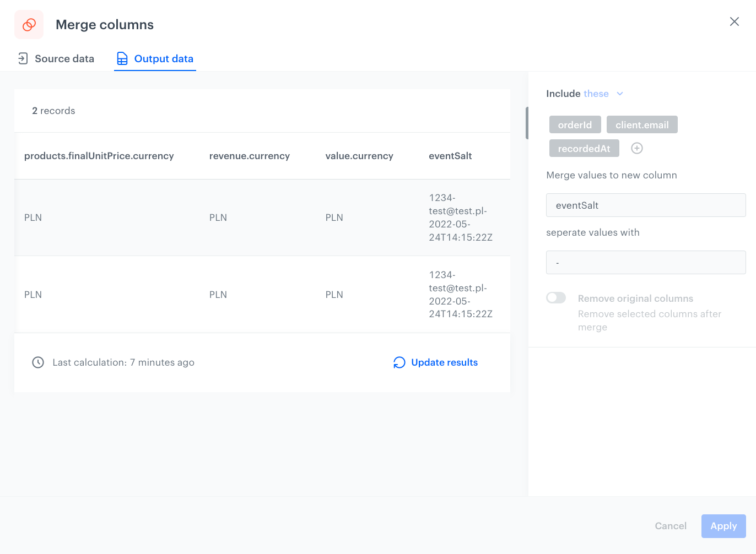756x554 pixels.
Task: Select the orderId column tag
Action: (x=575, y=125)
